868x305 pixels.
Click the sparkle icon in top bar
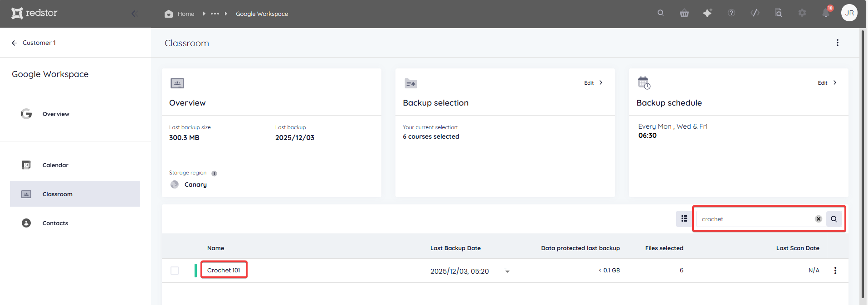click(707, 13)
